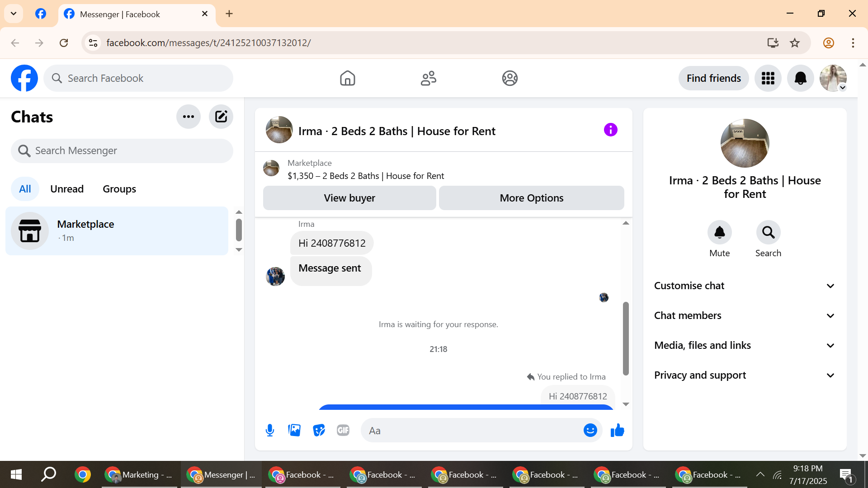The image size is (868, 488).
Task: Click the listing thumbnail in right panel
Action: 745,143
